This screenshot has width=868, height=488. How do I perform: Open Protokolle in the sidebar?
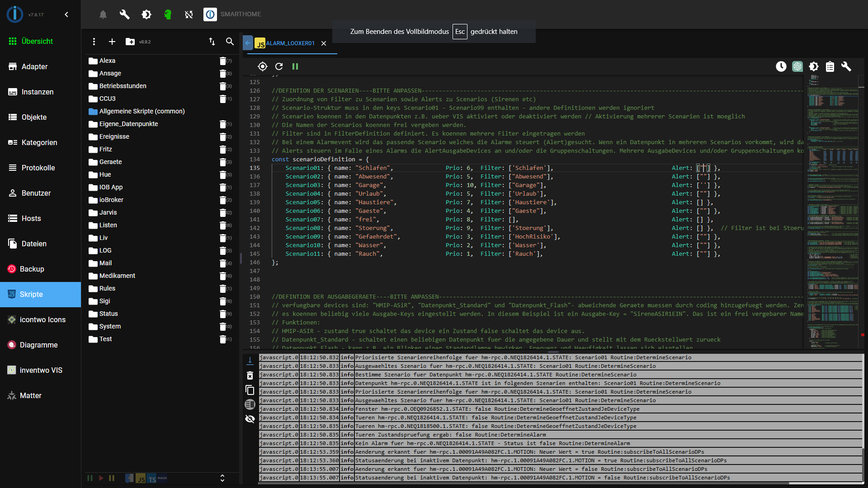pos(38,168)
